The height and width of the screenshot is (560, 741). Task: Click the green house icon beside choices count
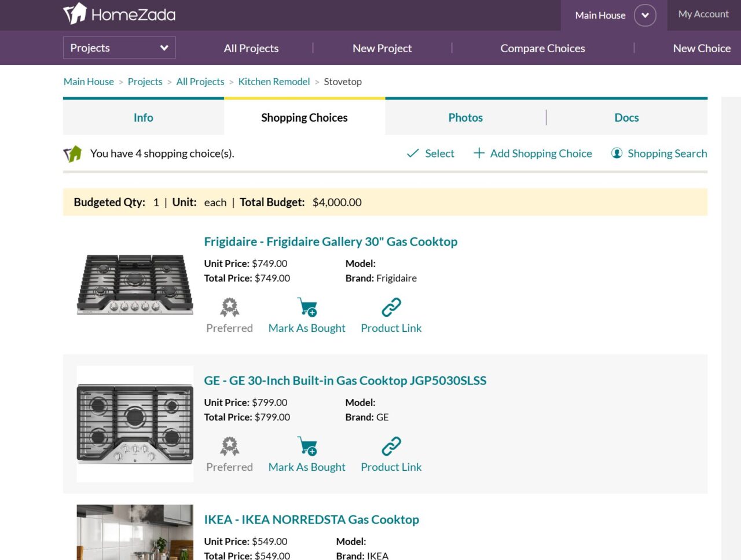73,154
